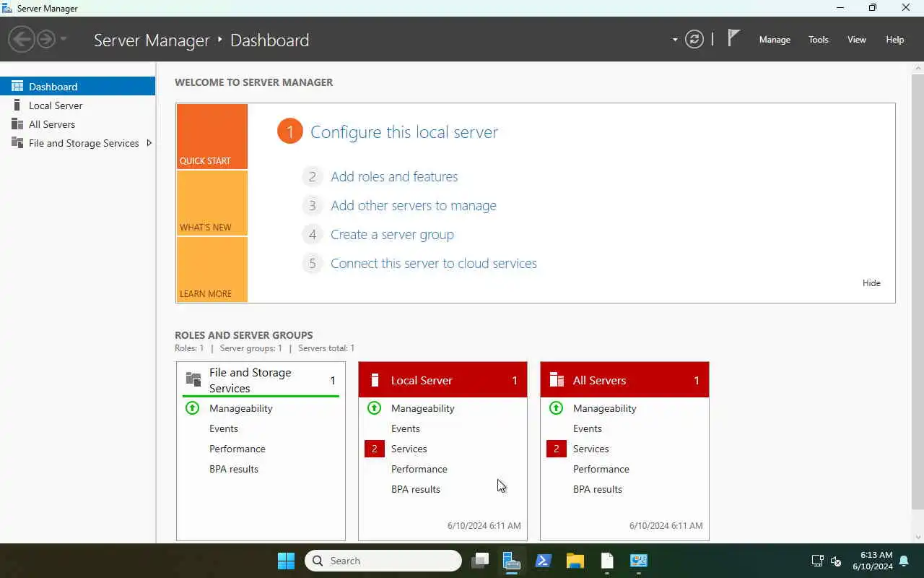Click red Services alert badge in All Servers

556,449
